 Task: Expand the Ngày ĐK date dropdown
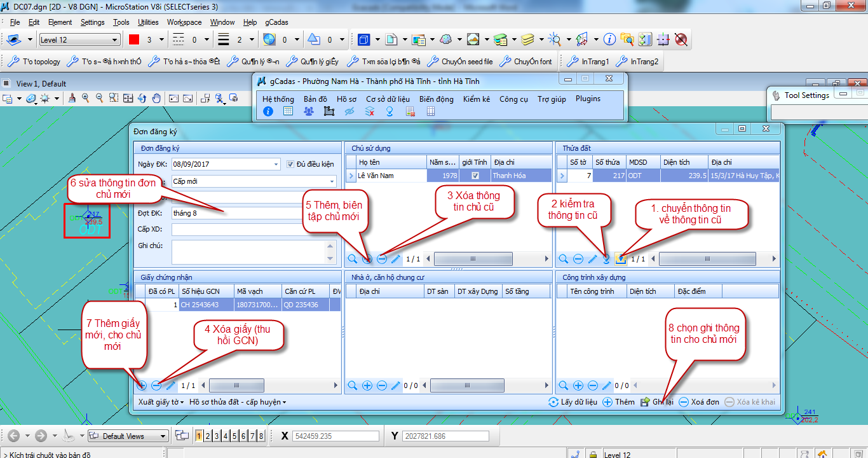pyautogui.click(x=276, y=164)
